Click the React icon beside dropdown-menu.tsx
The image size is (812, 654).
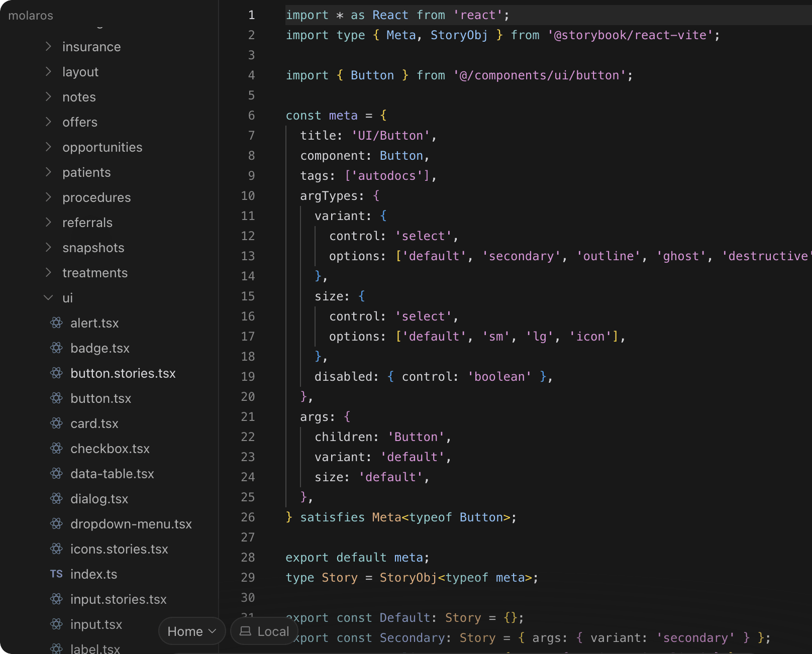coord(56,523)
